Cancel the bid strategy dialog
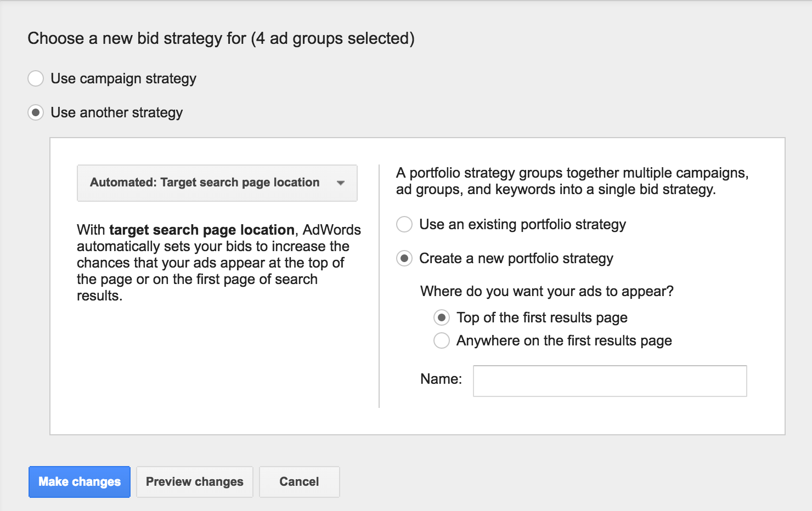Screen dimensions: 812x511 click(x=299, y=482)
